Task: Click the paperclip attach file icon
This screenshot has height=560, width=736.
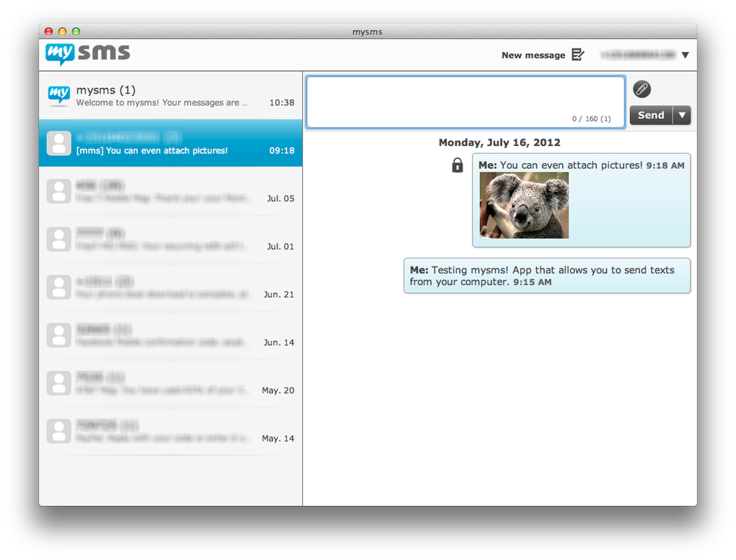Action: [641, 89]
